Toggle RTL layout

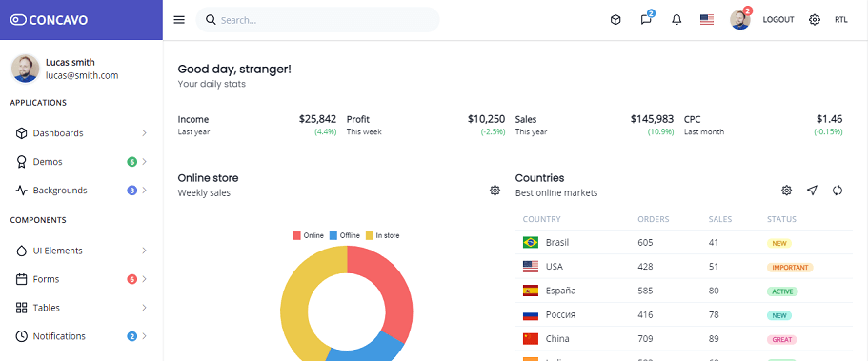point(841,20)
